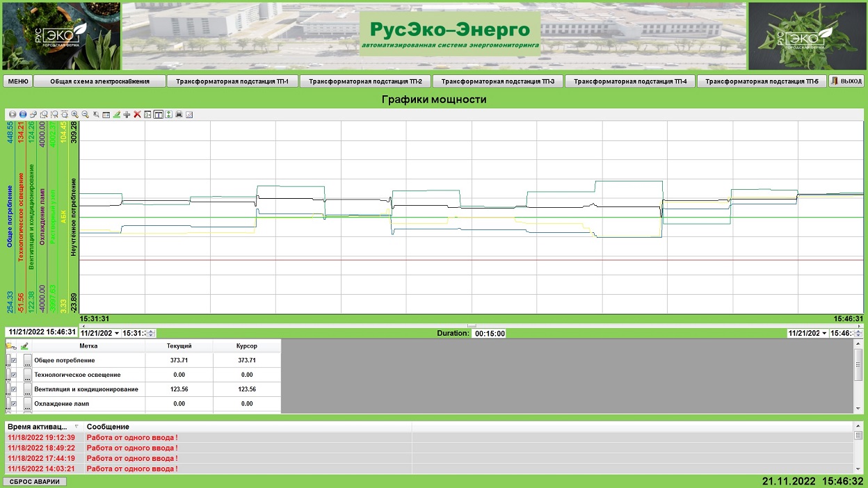This screenshot has height=488, width=868.
Task: Select the 11/18/2022 18:49:22 alarm row
Action: pyautogui.click(x=429, y=448)
